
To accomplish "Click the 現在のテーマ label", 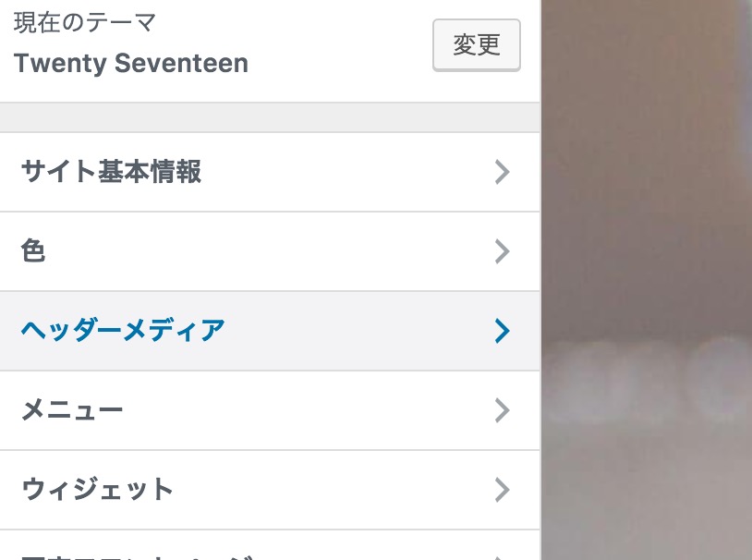I will coord(85,22).
